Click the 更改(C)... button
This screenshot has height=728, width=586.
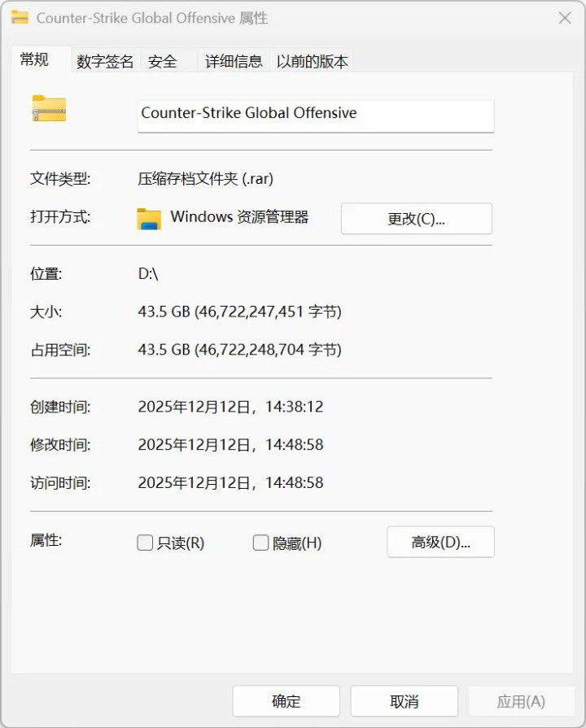coord(417,219)
